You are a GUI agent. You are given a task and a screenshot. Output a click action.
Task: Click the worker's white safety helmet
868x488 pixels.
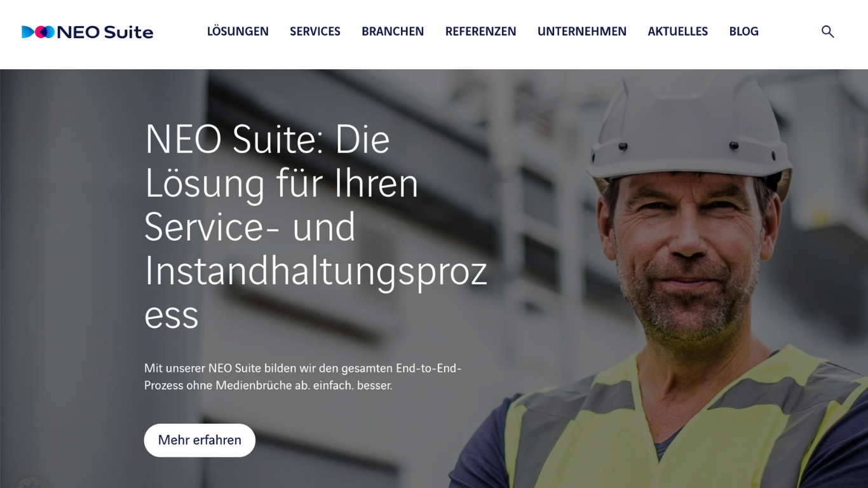[689, 127]
